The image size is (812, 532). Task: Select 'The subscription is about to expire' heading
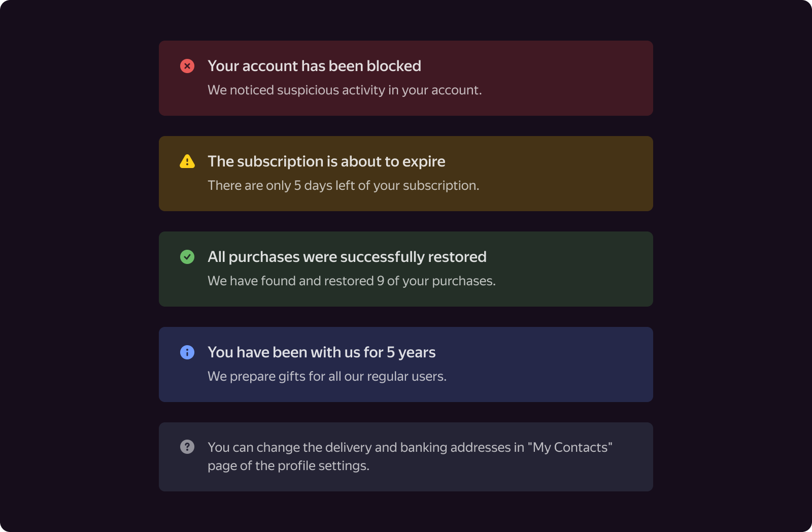coord(326,161)
